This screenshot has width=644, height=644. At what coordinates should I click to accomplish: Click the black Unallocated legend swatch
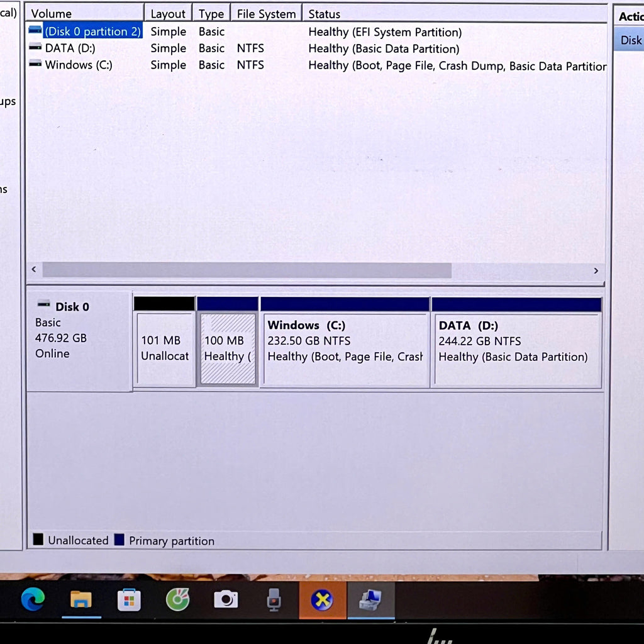coord(38,539)
